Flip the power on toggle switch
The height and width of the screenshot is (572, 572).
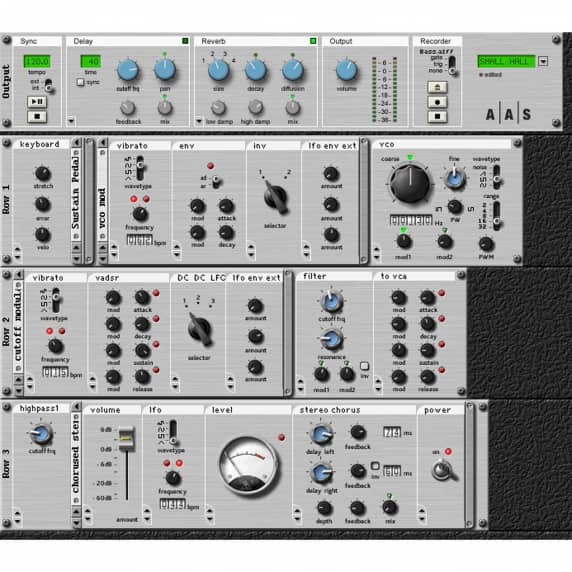[443, 471]
